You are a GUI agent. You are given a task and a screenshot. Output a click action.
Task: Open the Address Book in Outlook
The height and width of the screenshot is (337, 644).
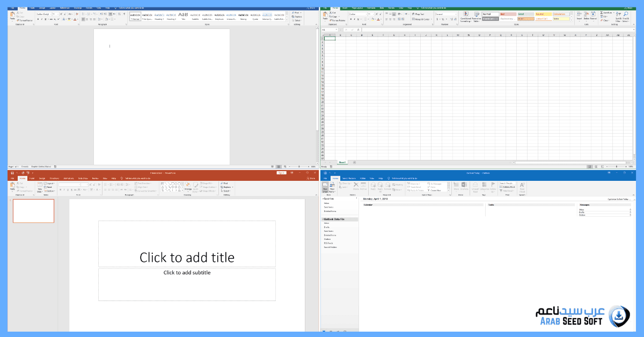point(509,187)
